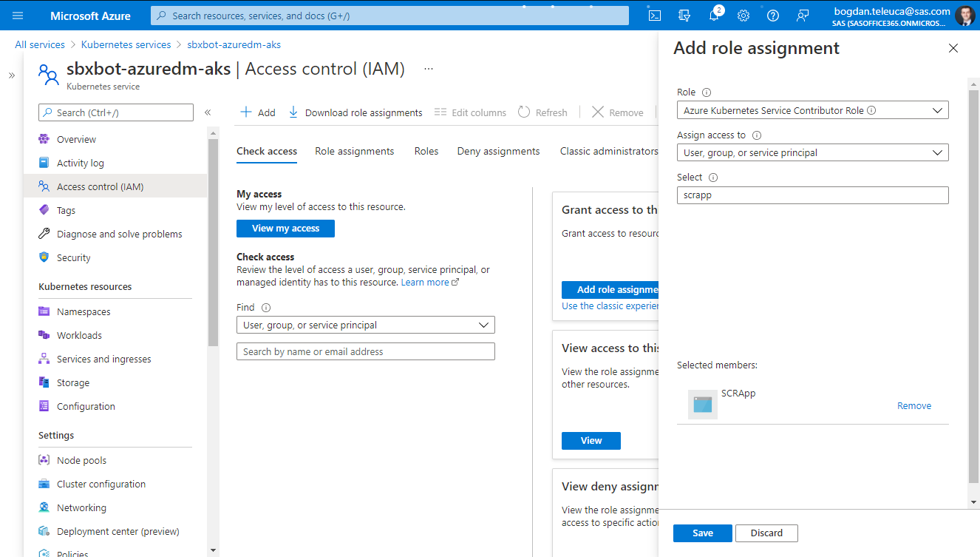Image resolution: width=980 pixels, height=557 pixels.
Task: Open Azure notifications bell
Action: coord(713,15)
